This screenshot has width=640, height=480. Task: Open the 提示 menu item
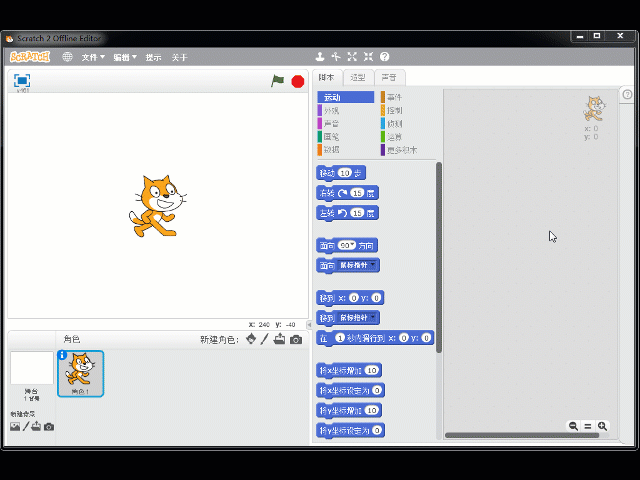pyautogui.click(x=153, y=58)
